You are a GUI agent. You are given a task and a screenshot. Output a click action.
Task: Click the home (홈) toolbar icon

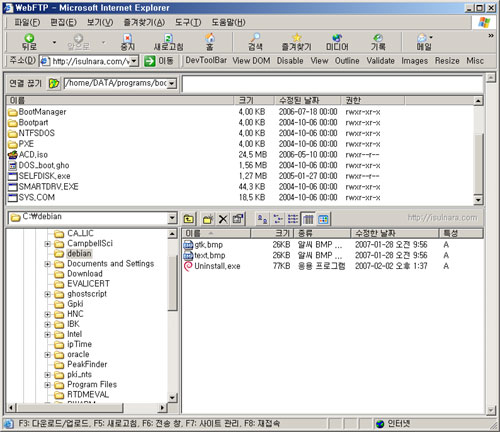pos(209,42)
